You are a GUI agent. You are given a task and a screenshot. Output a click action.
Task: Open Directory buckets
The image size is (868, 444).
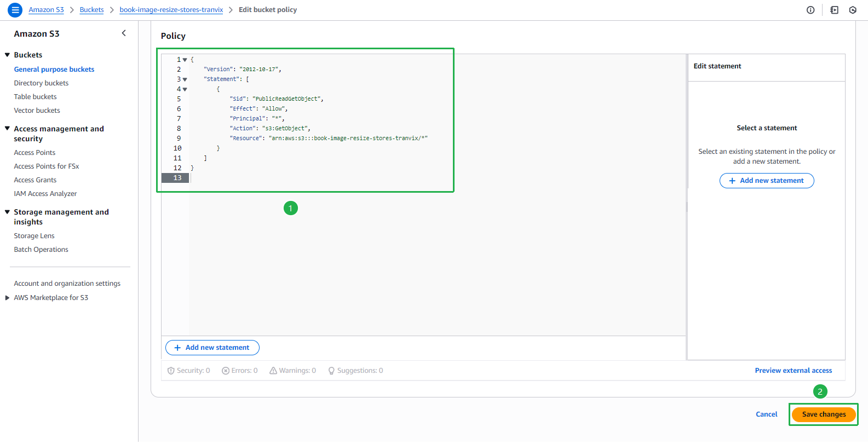click(41, 83)
